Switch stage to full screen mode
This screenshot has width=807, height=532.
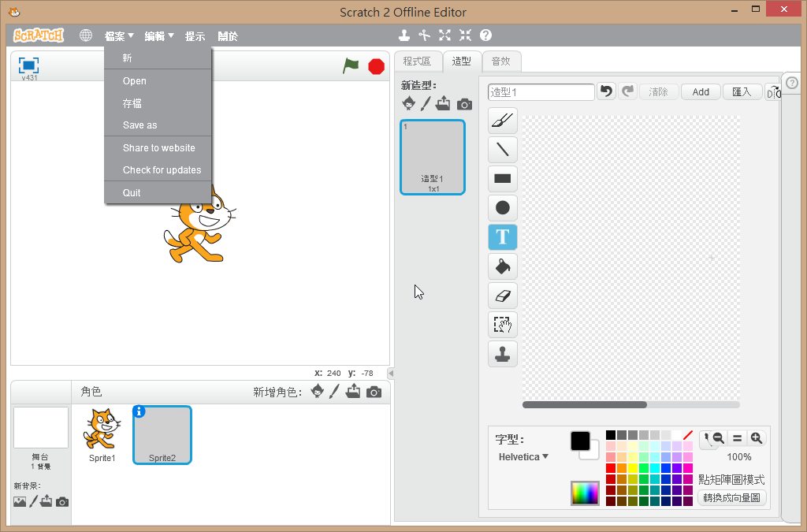pos(29,65)
